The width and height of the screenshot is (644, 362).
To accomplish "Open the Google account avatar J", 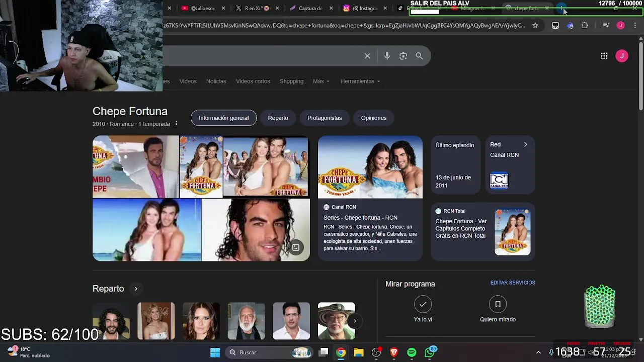I will coord(622,56).
